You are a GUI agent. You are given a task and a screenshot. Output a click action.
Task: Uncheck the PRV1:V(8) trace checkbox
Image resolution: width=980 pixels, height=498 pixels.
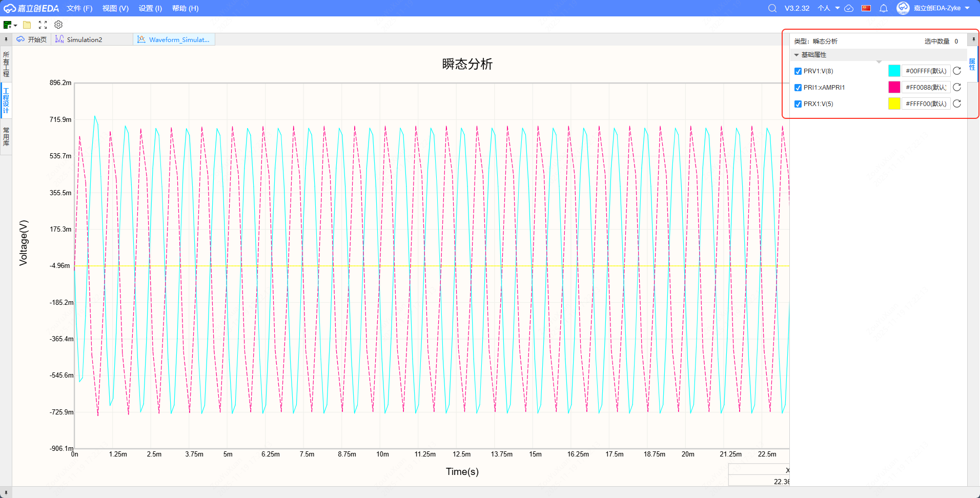click(798, 71)
